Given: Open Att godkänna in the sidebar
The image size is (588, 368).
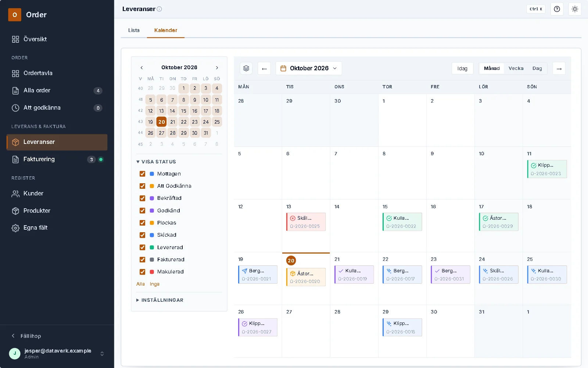Looking at the screenshot, I should (57, 108).
